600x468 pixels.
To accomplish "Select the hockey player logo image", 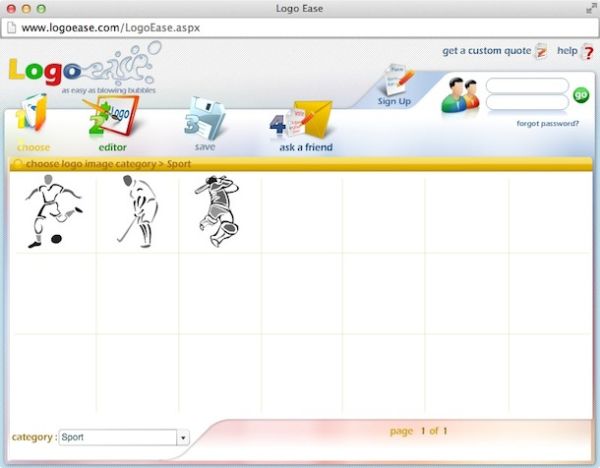I will click(136, 210).
